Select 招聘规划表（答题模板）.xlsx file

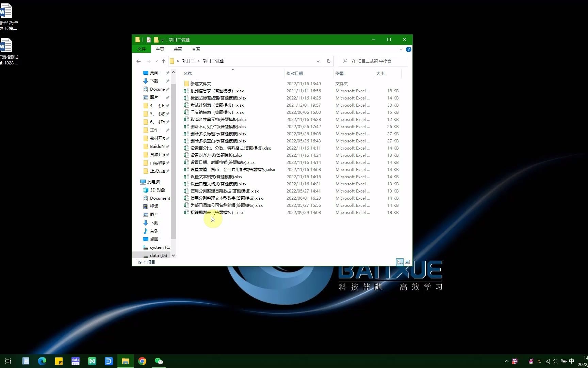[x=217, y=213]
